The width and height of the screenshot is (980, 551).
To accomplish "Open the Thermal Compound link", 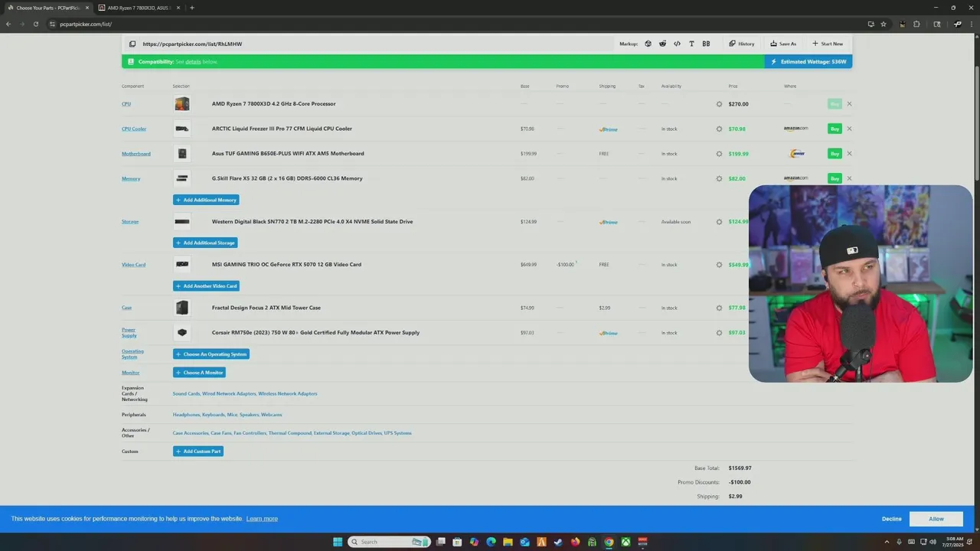I will coord(289,433).
